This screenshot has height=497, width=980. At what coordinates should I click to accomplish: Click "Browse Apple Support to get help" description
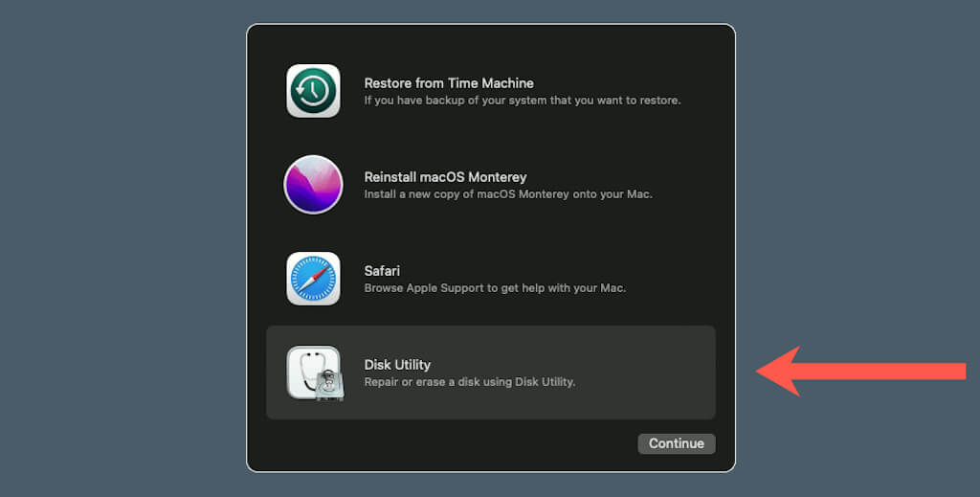495,287
